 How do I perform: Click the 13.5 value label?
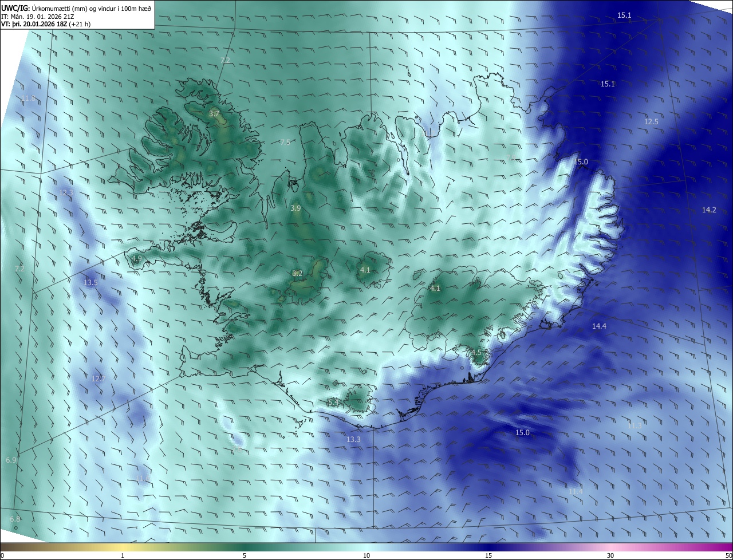pyautogui.click(x=90, y=282)
